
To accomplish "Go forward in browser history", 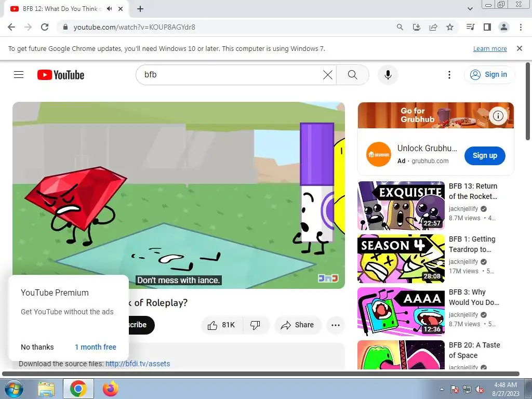I will pyautogui.click(x=28, y=27).
